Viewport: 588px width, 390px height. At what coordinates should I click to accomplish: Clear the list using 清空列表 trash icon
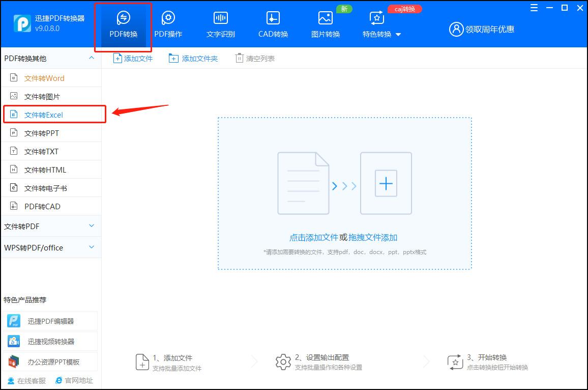254,58
